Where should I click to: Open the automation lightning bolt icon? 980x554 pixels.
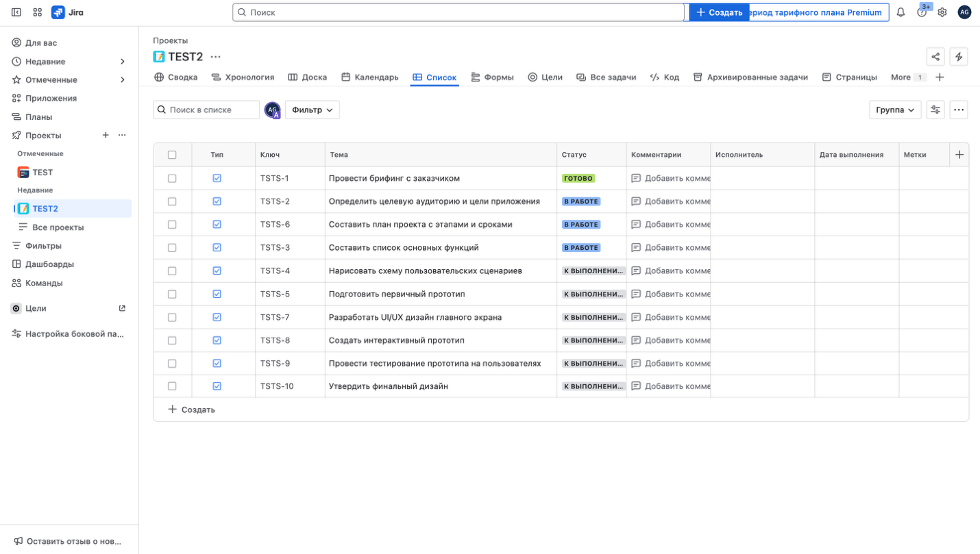tap(959, 57)
